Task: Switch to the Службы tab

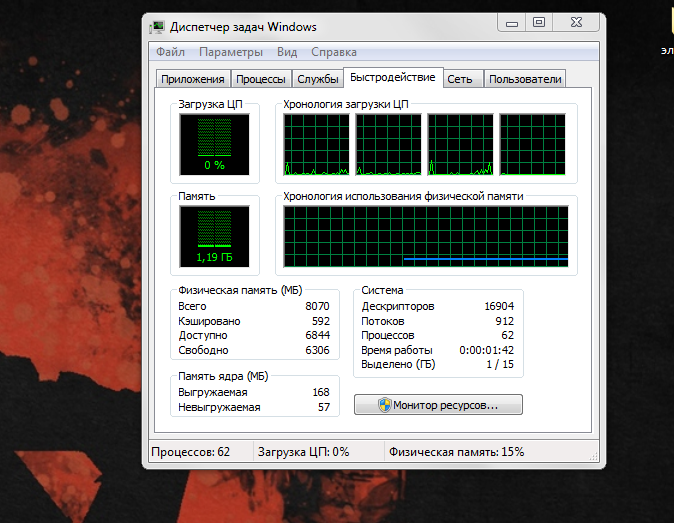Action: click(318, 79)
